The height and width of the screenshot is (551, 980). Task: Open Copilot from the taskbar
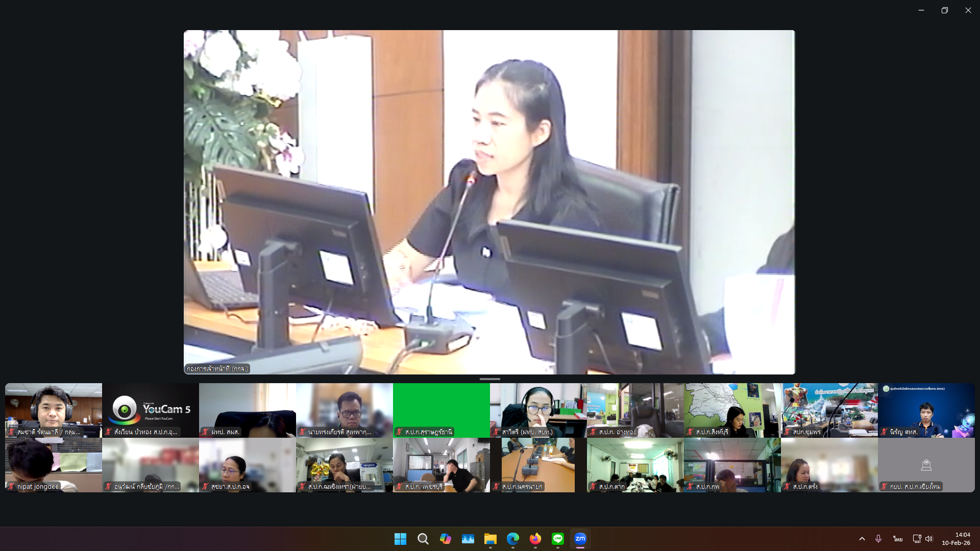point(446,538)
